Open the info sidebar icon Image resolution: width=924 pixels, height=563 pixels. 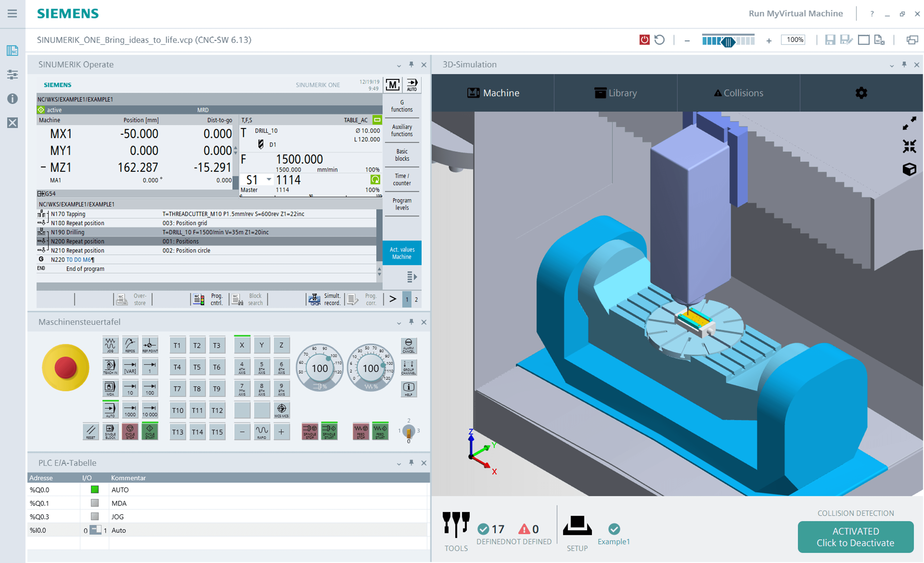pyautogui.click(x=12, y=99)
